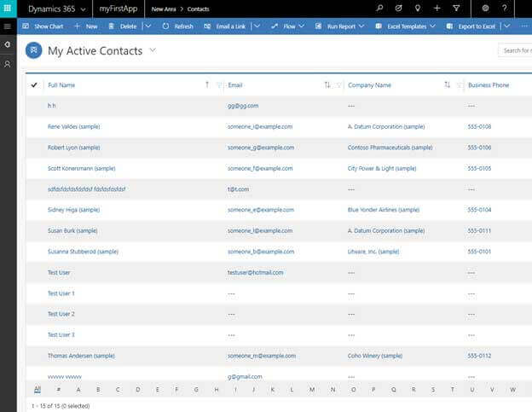The height and width of the screenshot is (412, 532).
Task: Click the lightbulb assistant icon
Action: point(418,8)
